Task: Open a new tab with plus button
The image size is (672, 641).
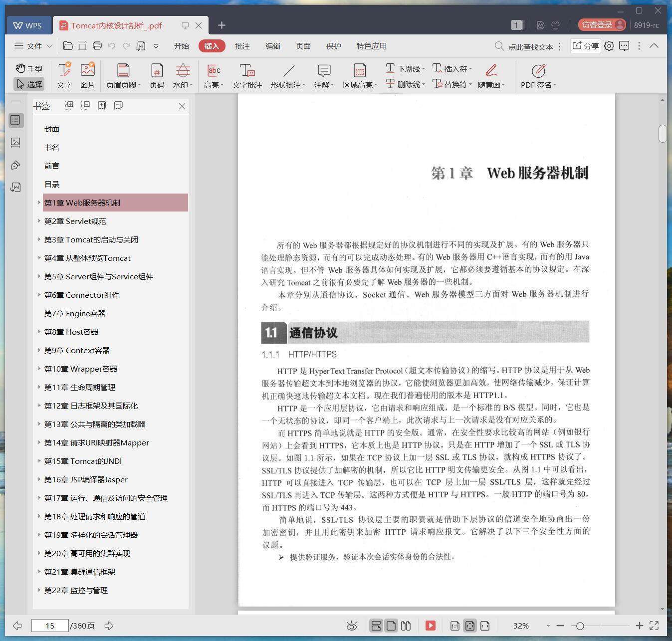Action: click(x=222, y=25)
